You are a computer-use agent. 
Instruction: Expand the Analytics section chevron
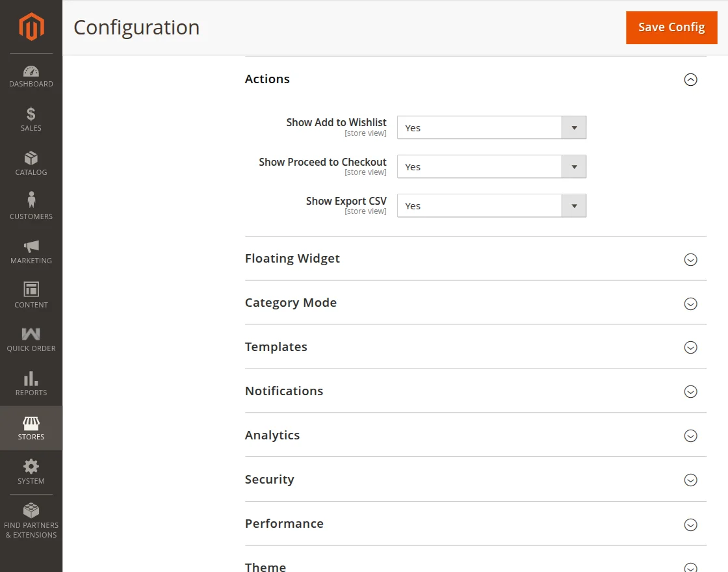point(690,435)
